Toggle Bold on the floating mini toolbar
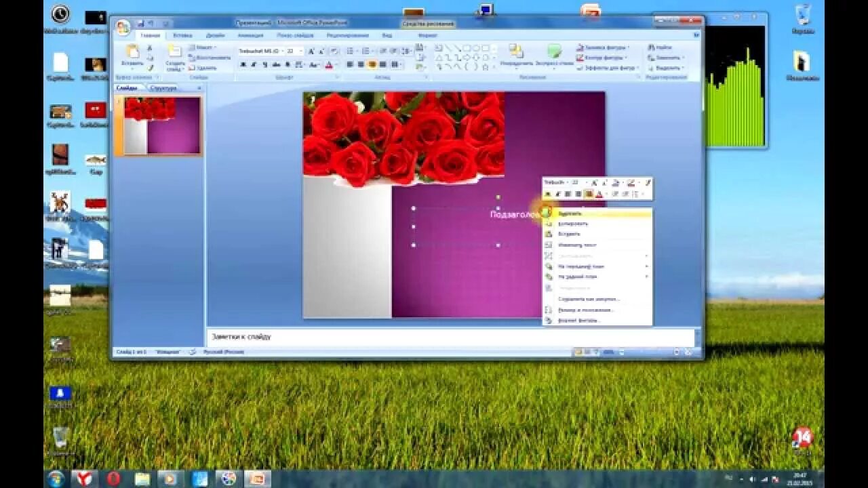The width and height of the screenshot is (868, 488). pyautogui.click(x=548, y=194)
